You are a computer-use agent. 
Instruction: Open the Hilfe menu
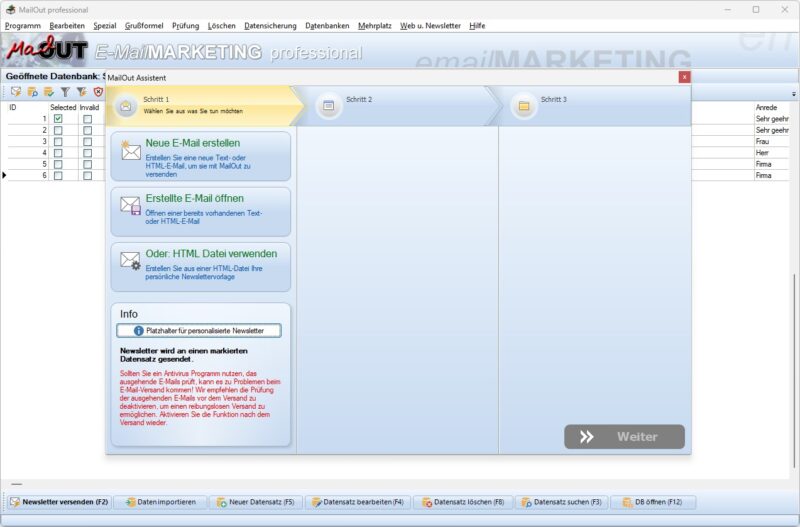click(477, 26)
